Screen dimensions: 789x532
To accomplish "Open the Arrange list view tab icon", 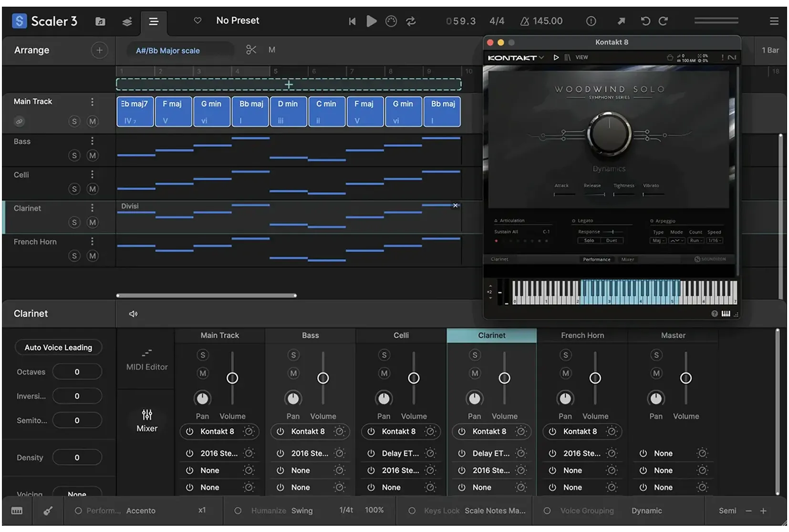I will 154,21.
